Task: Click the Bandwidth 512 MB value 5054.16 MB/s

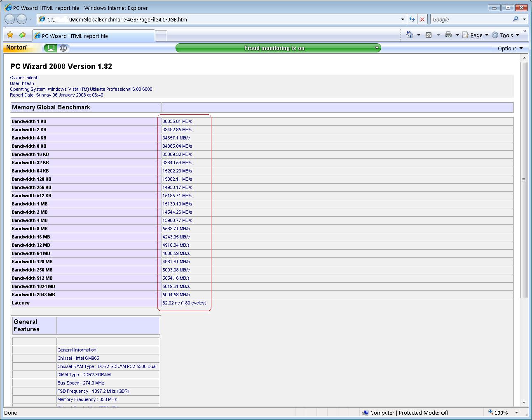Action: (176, 278)
